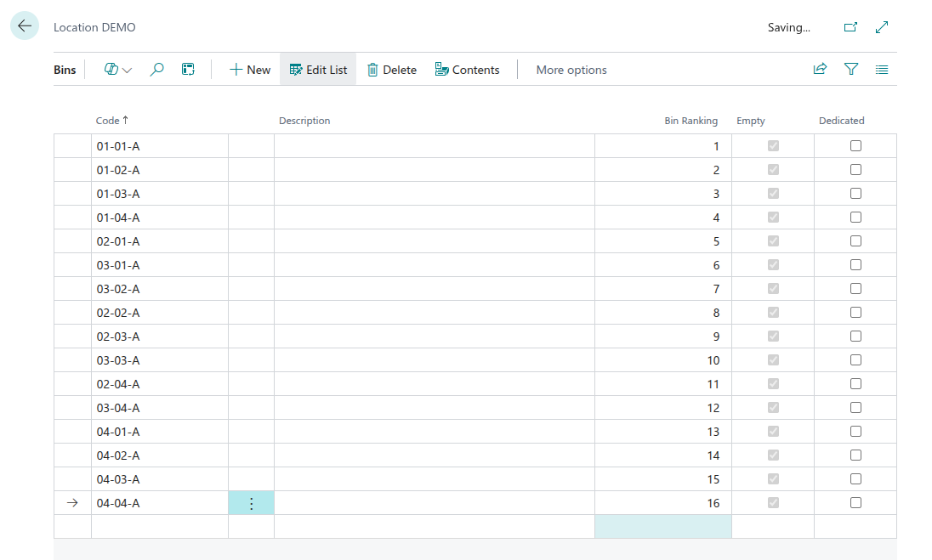Click the share icon in toolbar
The width and height of the screenshot is (932, 560).
click(820, 70)
